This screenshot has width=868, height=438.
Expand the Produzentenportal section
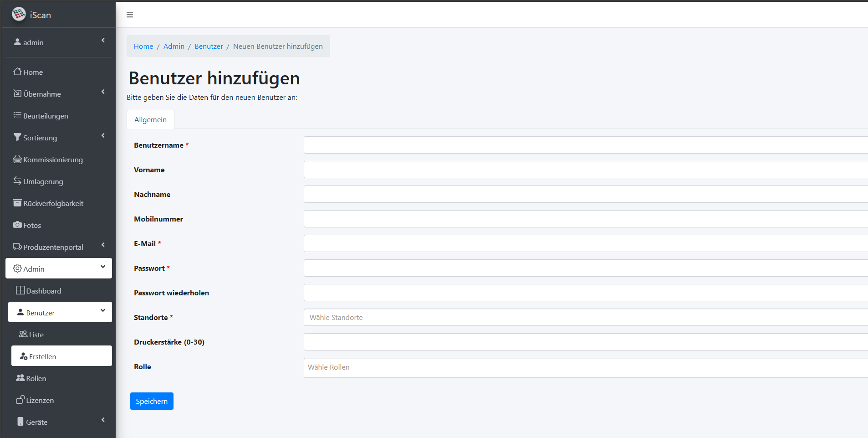click(x=103, y=245)
